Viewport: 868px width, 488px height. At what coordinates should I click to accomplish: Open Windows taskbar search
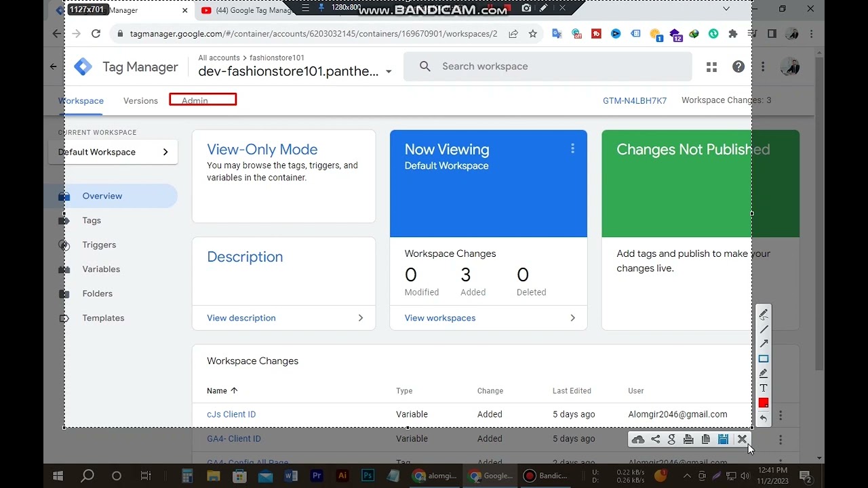click(87, 476)
